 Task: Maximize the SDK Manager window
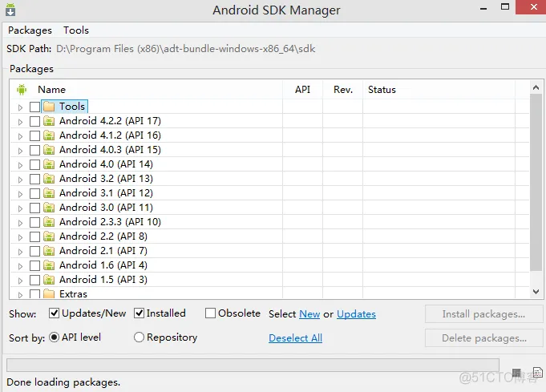(505, 7)
